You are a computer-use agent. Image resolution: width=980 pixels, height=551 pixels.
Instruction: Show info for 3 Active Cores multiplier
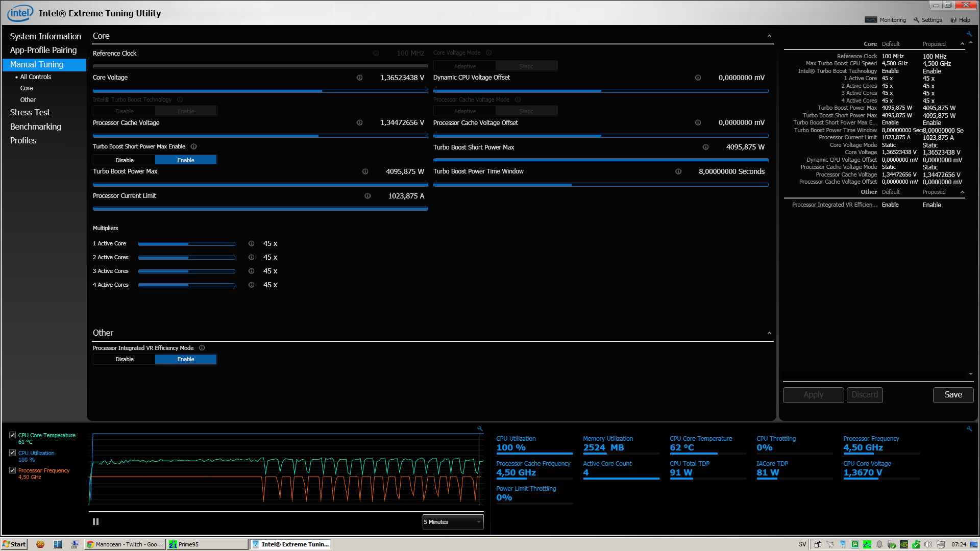tap(251, 271)
